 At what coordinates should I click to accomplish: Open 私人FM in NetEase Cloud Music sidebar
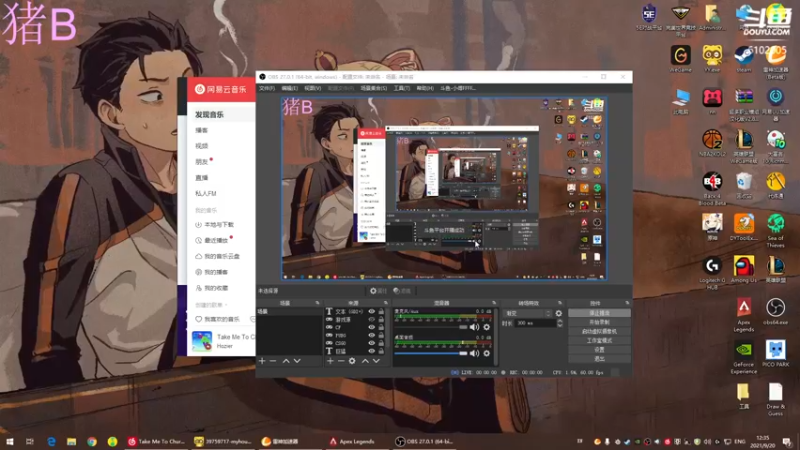(x=206, y=193)
